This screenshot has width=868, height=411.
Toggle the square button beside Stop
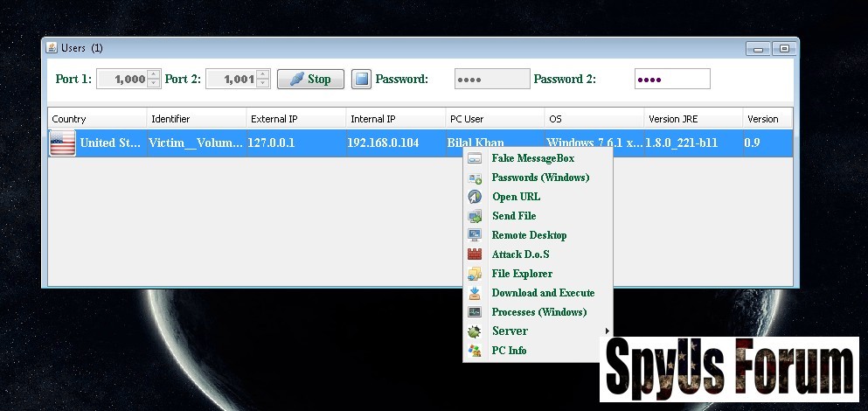pyautogui.click(x=361, y=80)
